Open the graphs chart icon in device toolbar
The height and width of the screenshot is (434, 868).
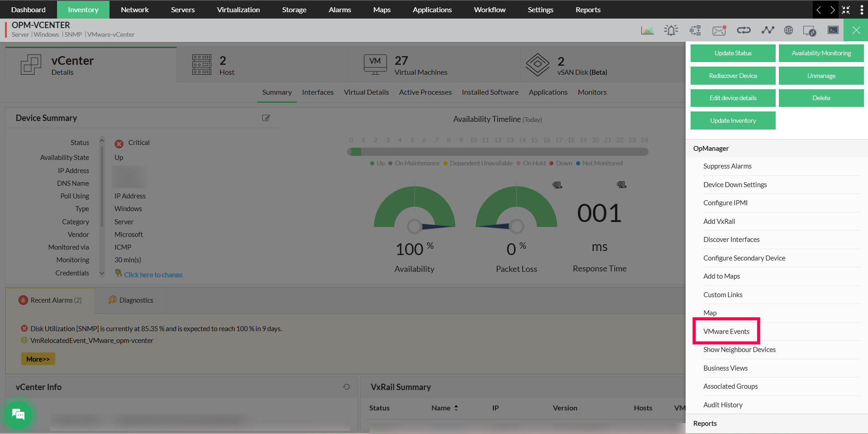[647, 30]
